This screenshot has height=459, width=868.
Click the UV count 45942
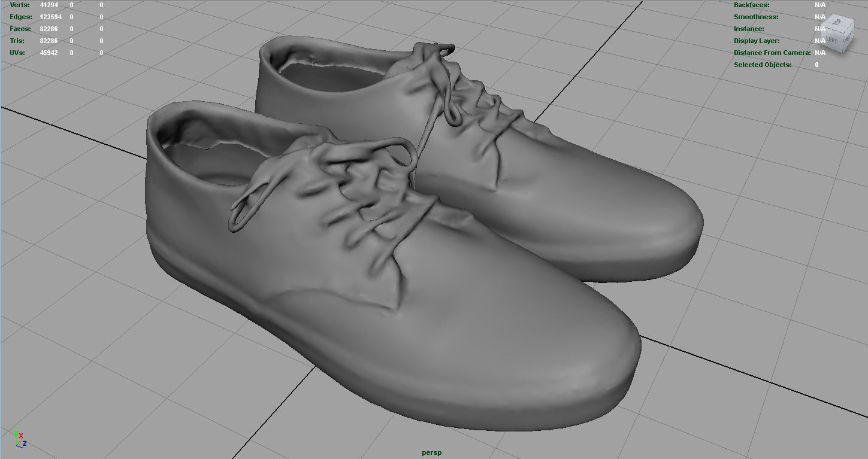(x=49, y=53)
